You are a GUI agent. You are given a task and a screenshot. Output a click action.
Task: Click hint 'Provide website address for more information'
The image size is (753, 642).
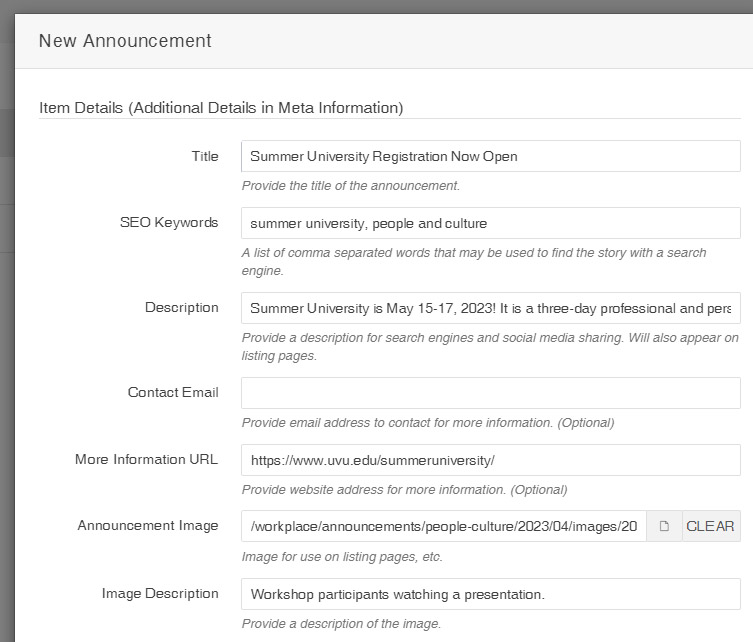(404, 490)
